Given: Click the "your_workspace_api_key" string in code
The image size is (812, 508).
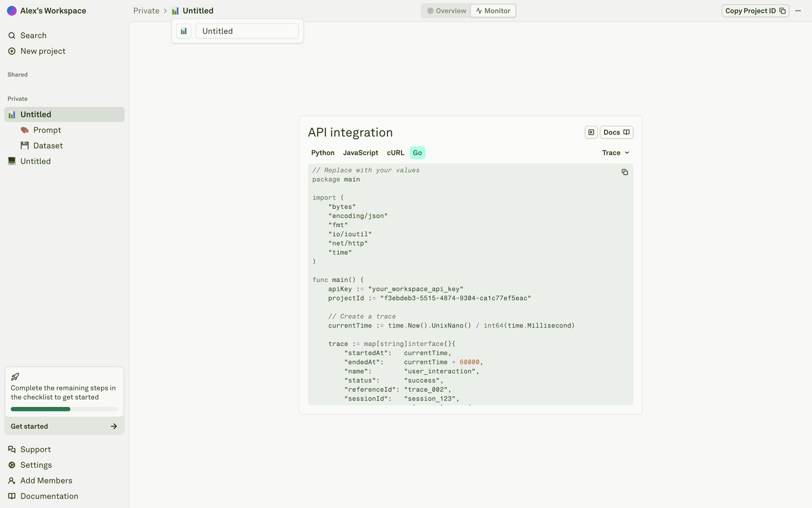Looking at the screenshot, I should [416, 289].
